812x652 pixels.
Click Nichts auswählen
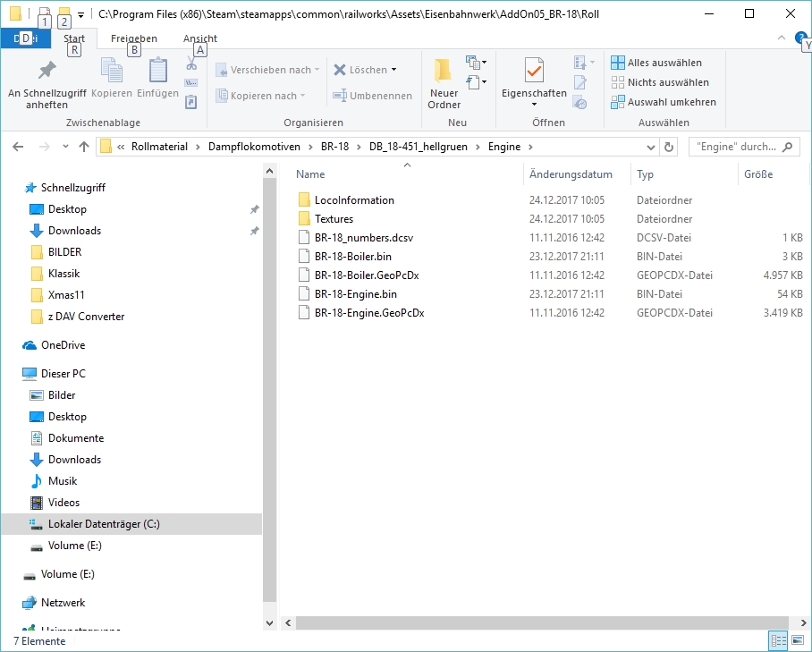[660, 82]
